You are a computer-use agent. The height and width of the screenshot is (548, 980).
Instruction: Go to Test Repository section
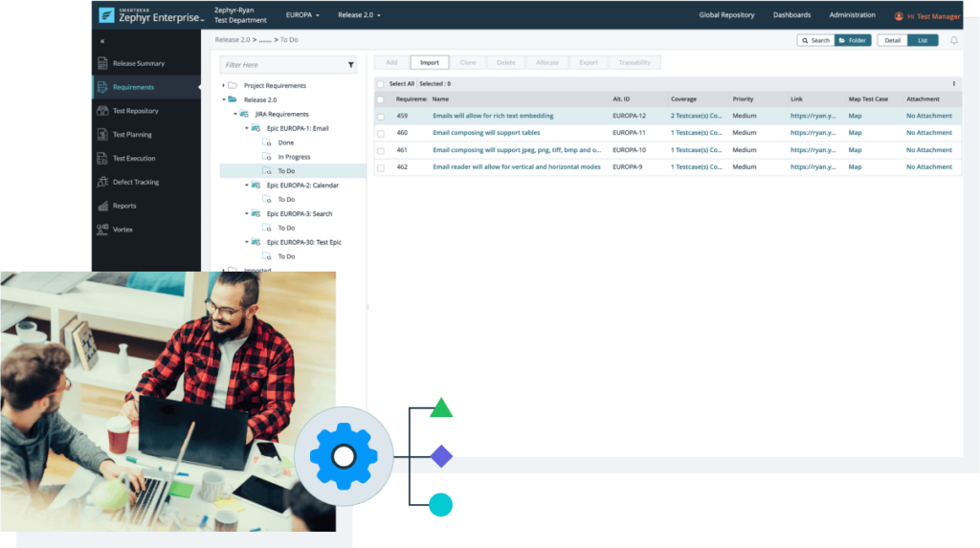(136, 111)
